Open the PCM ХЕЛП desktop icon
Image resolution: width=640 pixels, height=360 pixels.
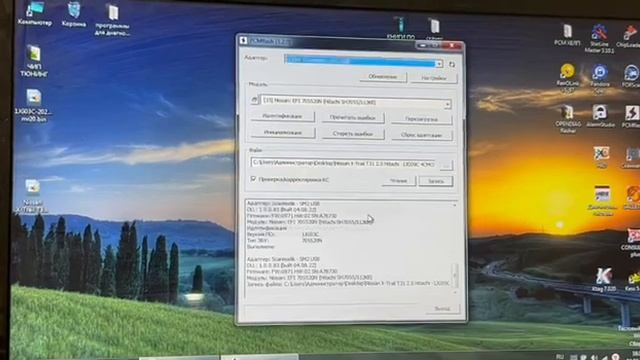567,34
